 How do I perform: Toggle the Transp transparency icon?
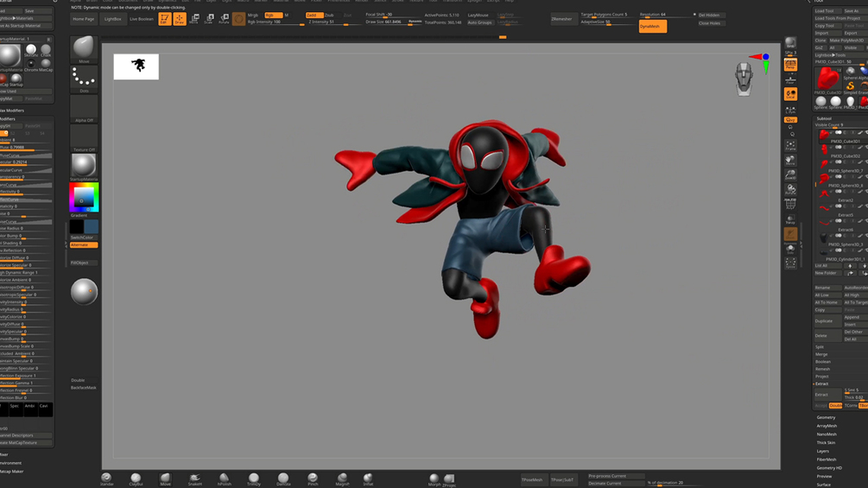pos(790,219)
